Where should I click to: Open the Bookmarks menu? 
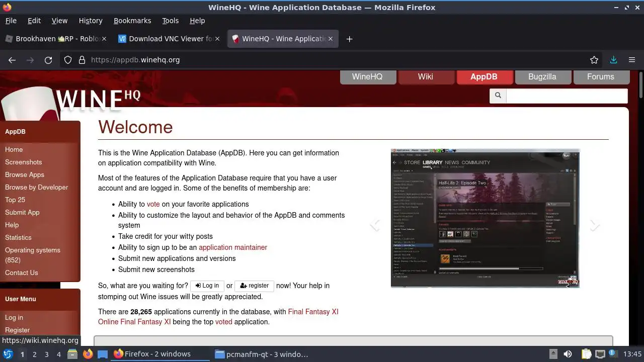point(132,21)
